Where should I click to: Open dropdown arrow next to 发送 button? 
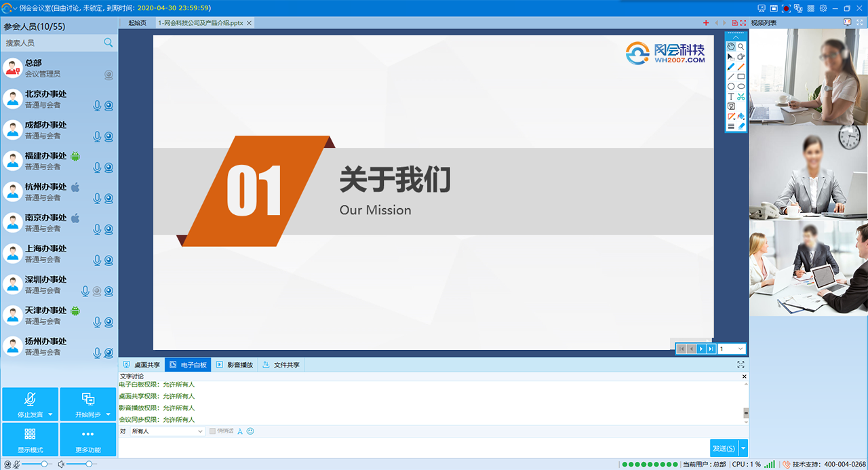point(744,448)
